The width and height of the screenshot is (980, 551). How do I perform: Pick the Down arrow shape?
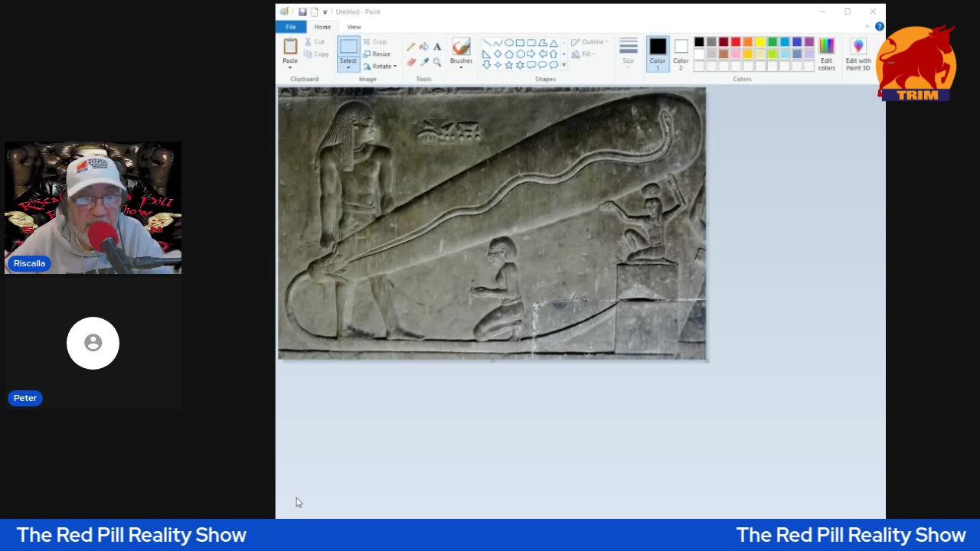click(x=487, y=65)
